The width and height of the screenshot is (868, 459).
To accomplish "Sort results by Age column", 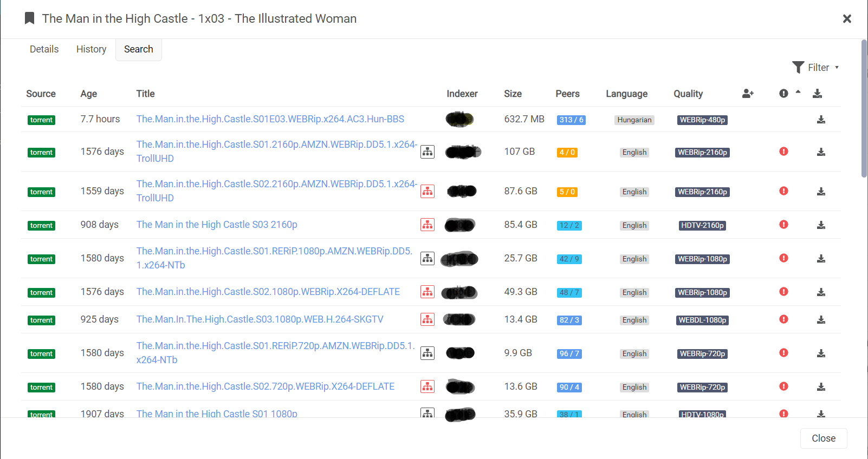I will pos(89,94).
